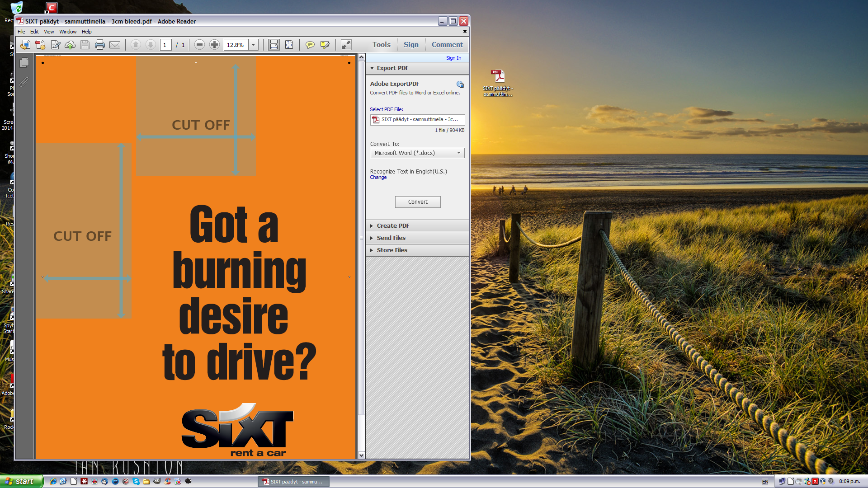Click the Sign In link
The height and width of the screenshot is (488, 868).
[453, 58]
